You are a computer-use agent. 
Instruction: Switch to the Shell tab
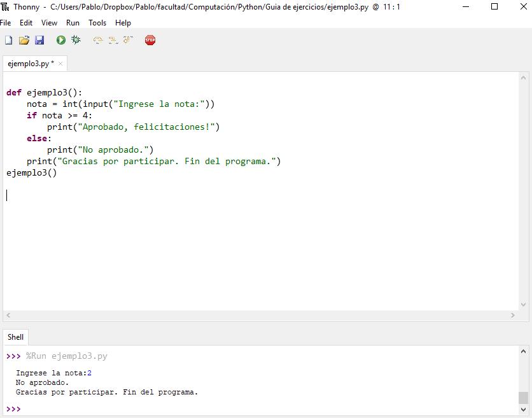[15, 337]
